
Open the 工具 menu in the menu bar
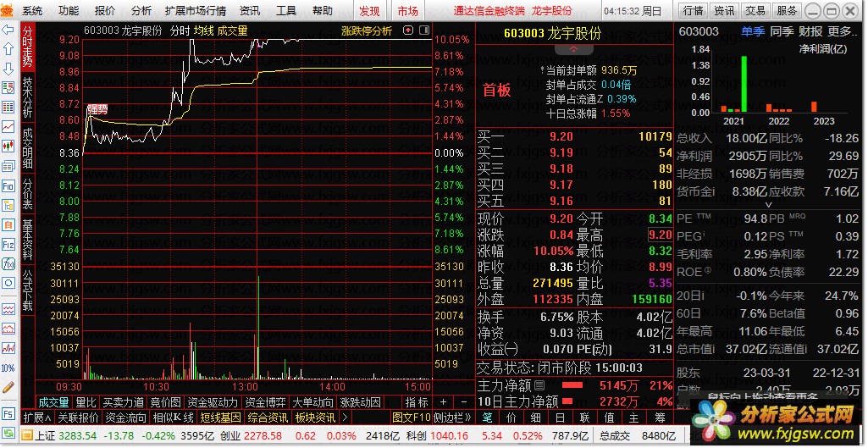tap(286, 11)
